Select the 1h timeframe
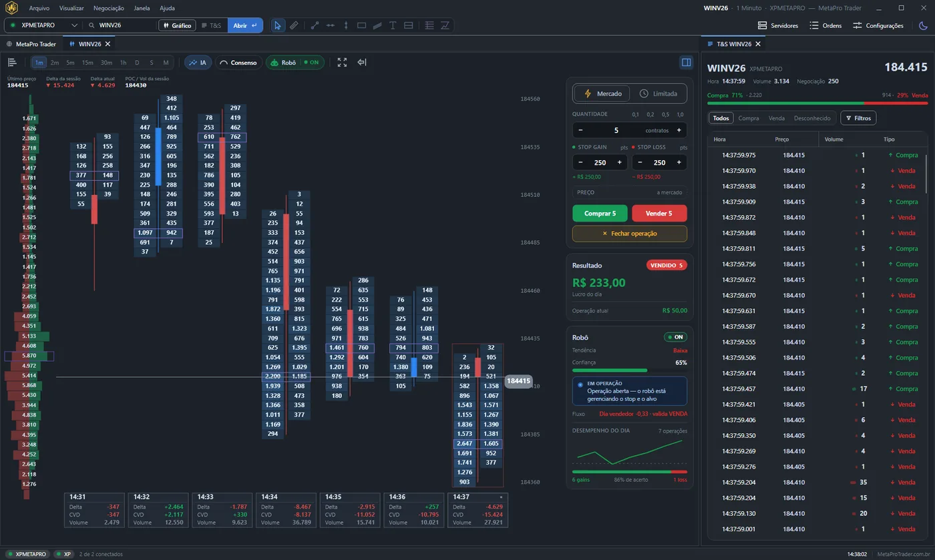Image resolution: width=935 pixels, height=560 pixels. coord(123,63)
